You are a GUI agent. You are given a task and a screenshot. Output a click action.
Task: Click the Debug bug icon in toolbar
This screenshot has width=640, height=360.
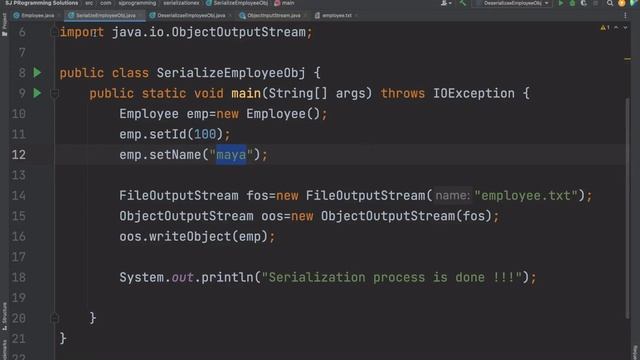click(x=572, y=3)
